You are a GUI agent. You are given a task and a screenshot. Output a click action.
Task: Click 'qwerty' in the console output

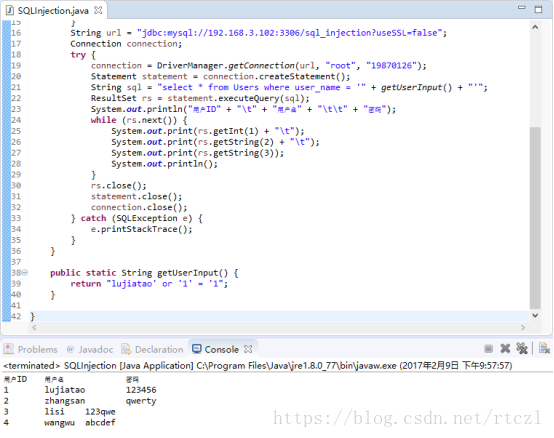tap(141, 401)
